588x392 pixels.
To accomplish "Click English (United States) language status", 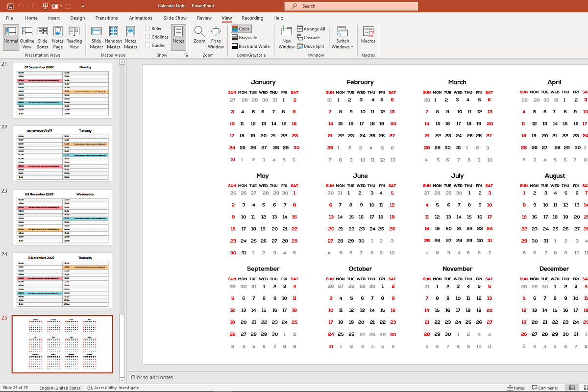I will click(x=60, y=388).
